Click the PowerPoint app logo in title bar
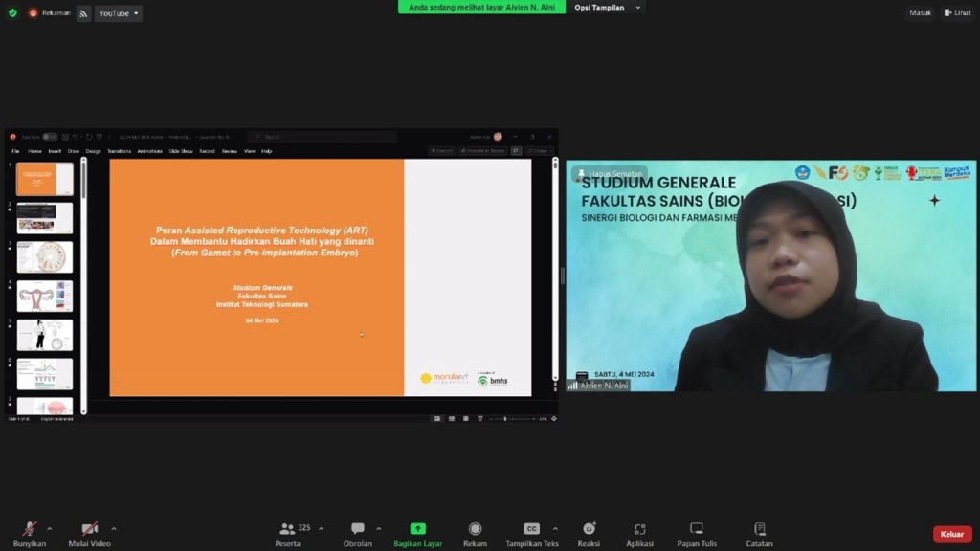The width and height of the screenshot is (980, 551). point(12,137)
